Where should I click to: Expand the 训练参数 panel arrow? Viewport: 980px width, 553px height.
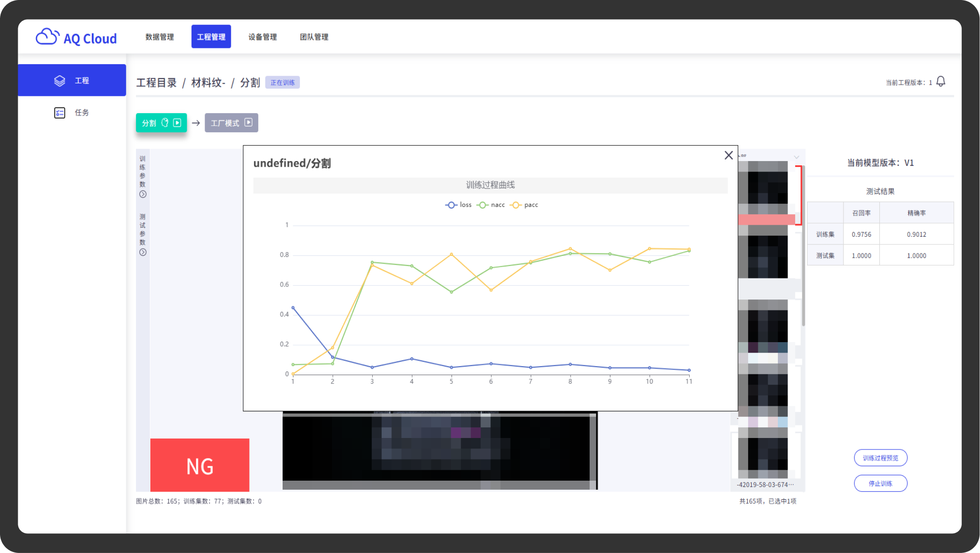point(143,194)
